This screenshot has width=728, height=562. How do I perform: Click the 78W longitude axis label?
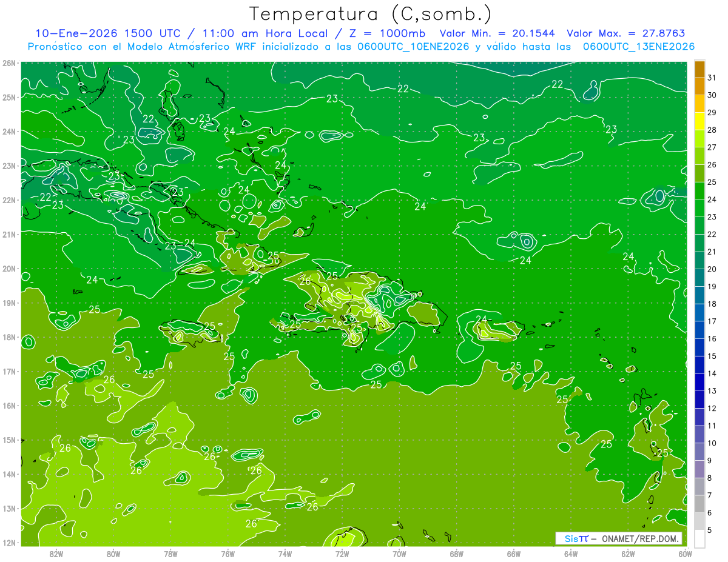click(170, 553)
